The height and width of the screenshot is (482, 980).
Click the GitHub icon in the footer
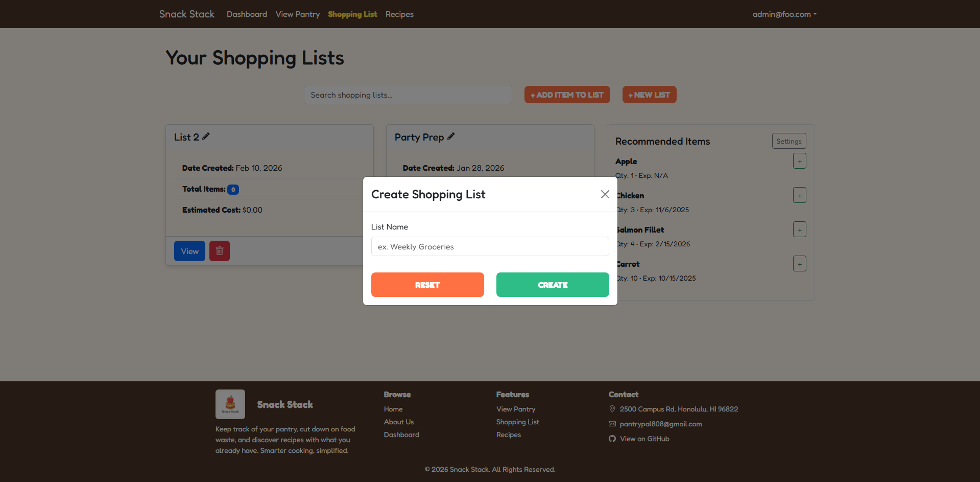pos(612,439)
